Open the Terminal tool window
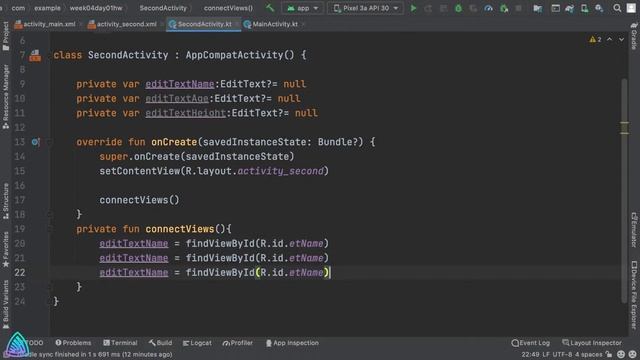The image size is (640, 360). [120, 343]
